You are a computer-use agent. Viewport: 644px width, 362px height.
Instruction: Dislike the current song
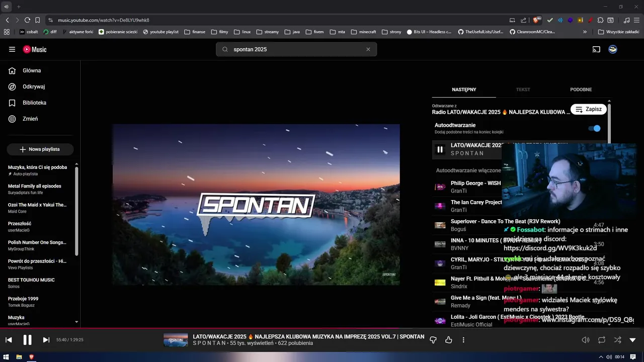[433, 340]
